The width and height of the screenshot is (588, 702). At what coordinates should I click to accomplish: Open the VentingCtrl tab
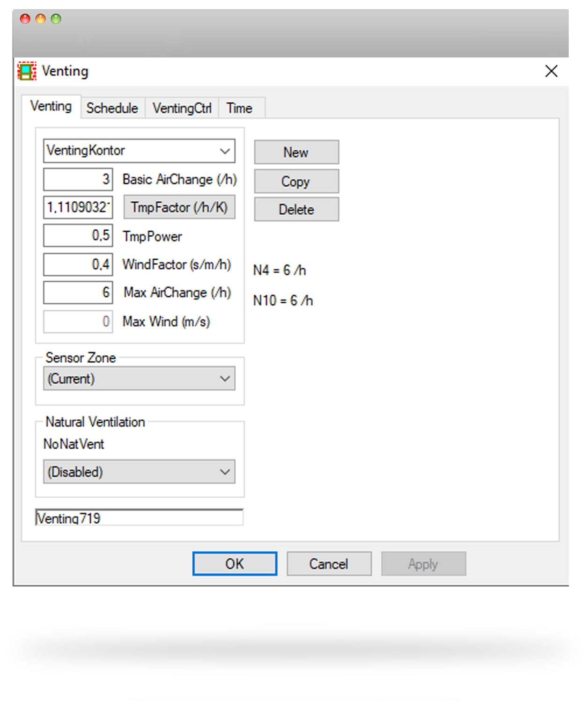(x=182, y=108)
